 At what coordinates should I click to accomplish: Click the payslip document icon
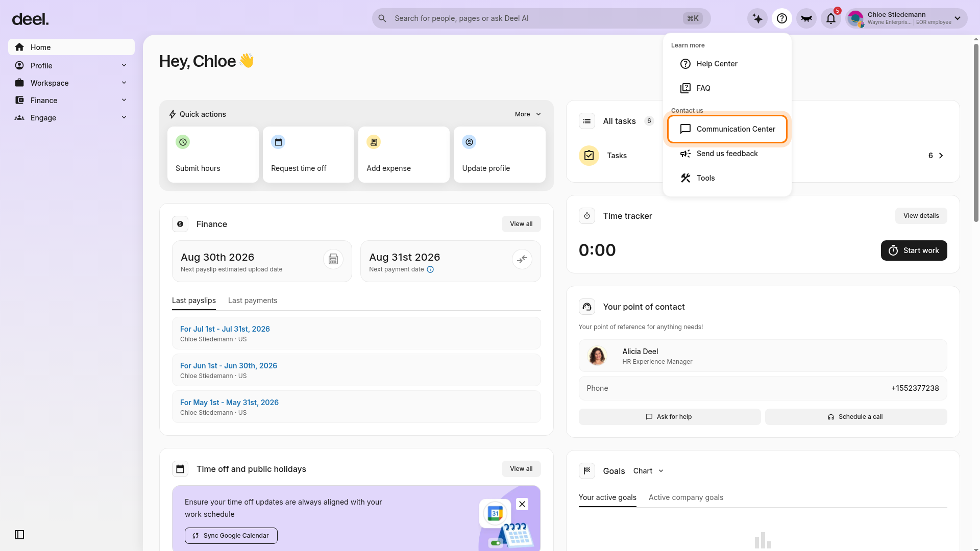(x=333, y=259)
